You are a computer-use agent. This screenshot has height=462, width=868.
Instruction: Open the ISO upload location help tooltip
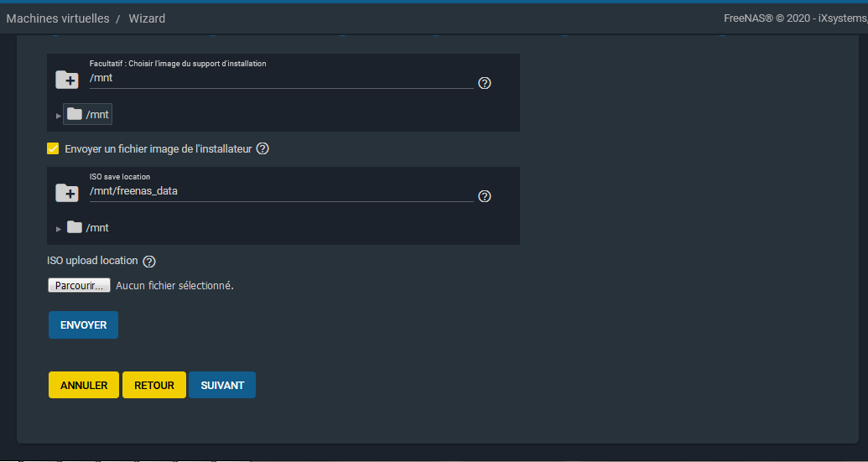point(149,262)
